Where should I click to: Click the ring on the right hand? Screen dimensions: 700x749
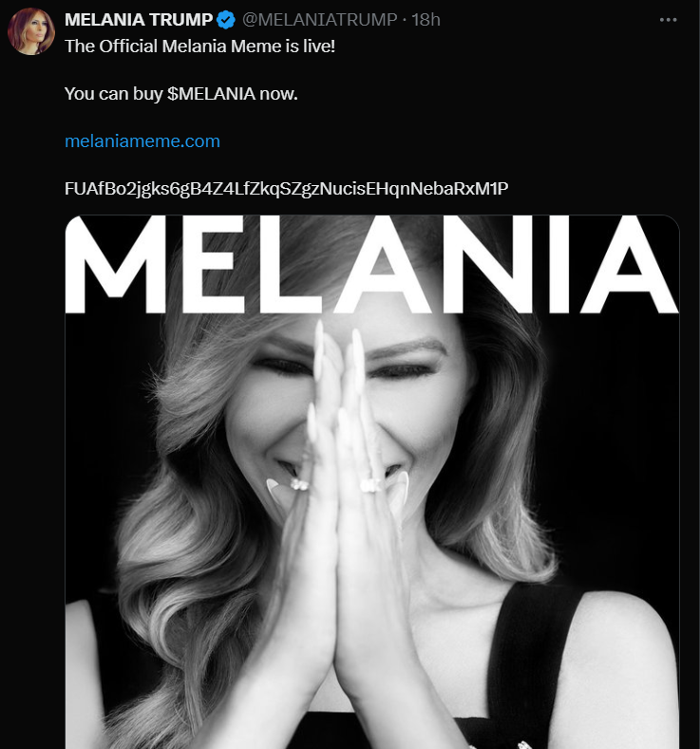click(369, 484)
